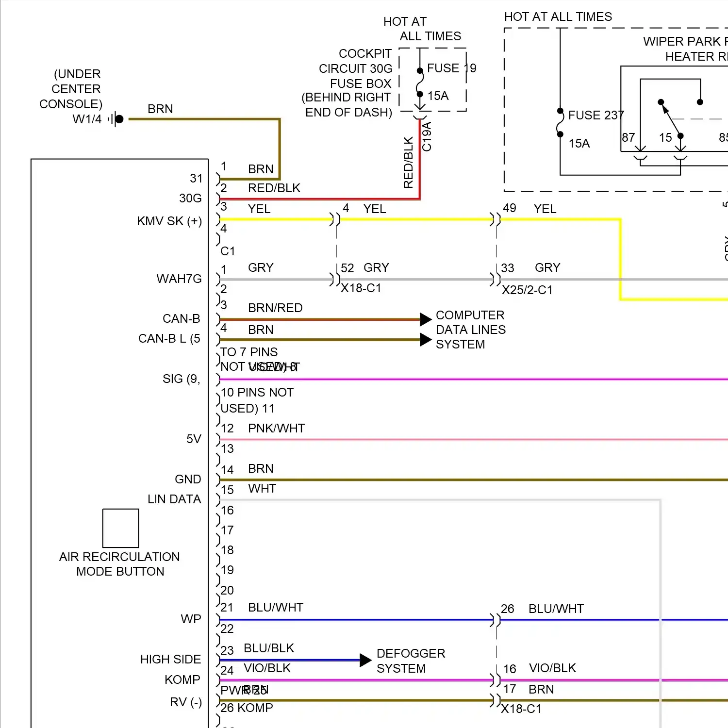Click the vertical C19A connector label

tap(427, 137)
